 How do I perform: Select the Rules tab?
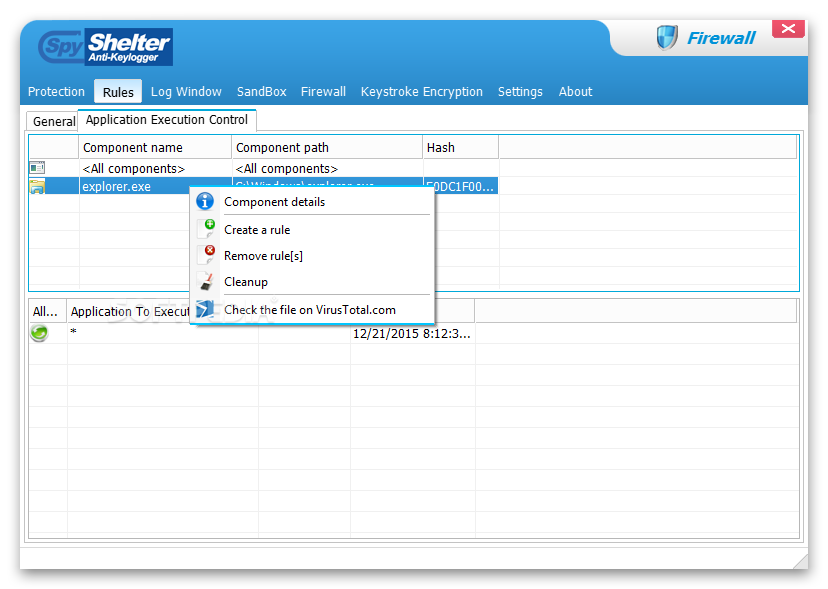pyautogui.click(x=118, y=92)
